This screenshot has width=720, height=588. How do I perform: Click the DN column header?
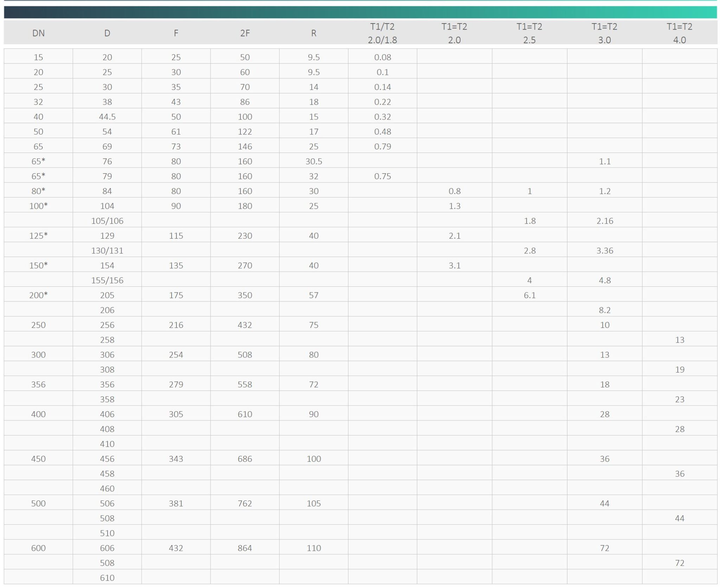[x=38, y=33]
